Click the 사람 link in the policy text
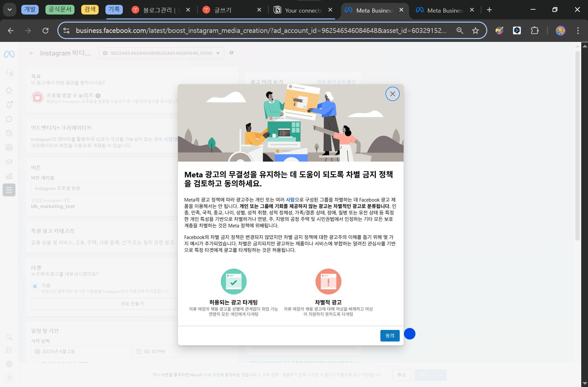This screenshot has width=588, height=387. click(290, 200)
